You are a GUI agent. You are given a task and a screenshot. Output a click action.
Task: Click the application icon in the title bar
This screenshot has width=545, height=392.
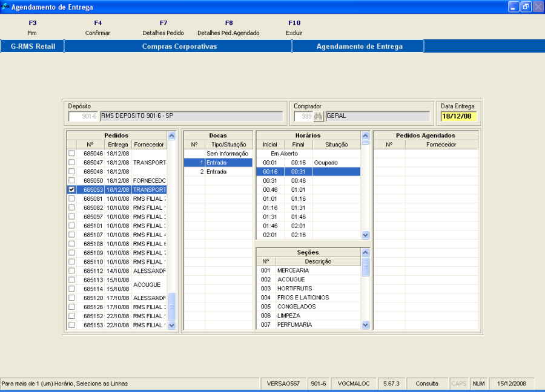tap(5, 7)
